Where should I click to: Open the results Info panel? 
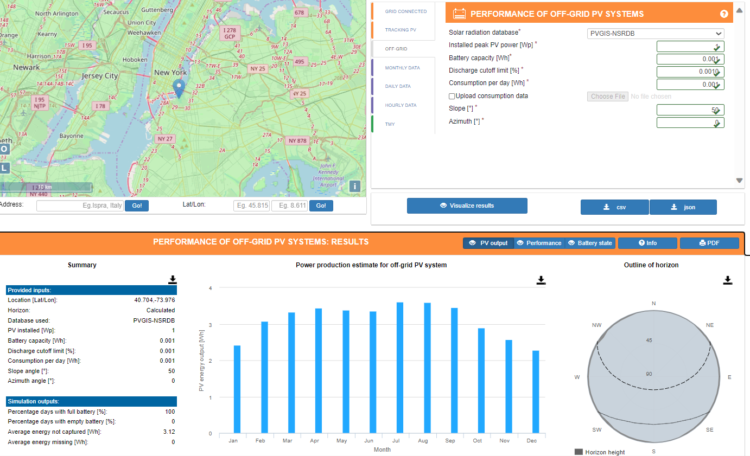click(x=645, y=243)
